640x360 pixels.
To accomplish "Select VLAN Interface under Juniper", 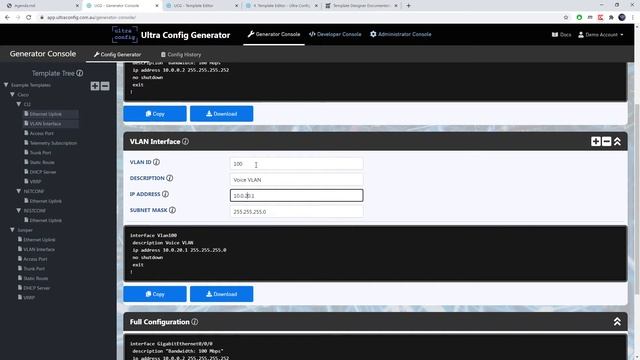I will click(x=39, y=249).
